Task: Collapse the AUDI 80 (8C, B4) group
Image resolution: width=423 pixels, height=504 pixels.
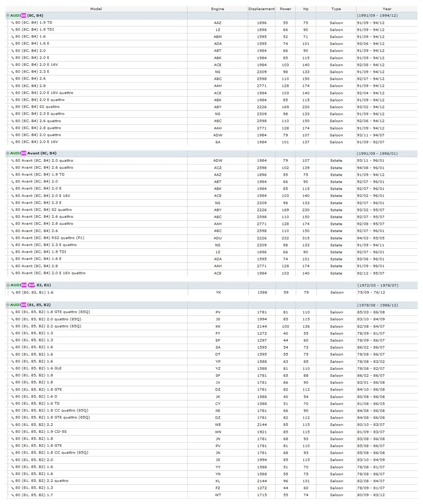Action: pyautogui.click(x=8, y=15)
